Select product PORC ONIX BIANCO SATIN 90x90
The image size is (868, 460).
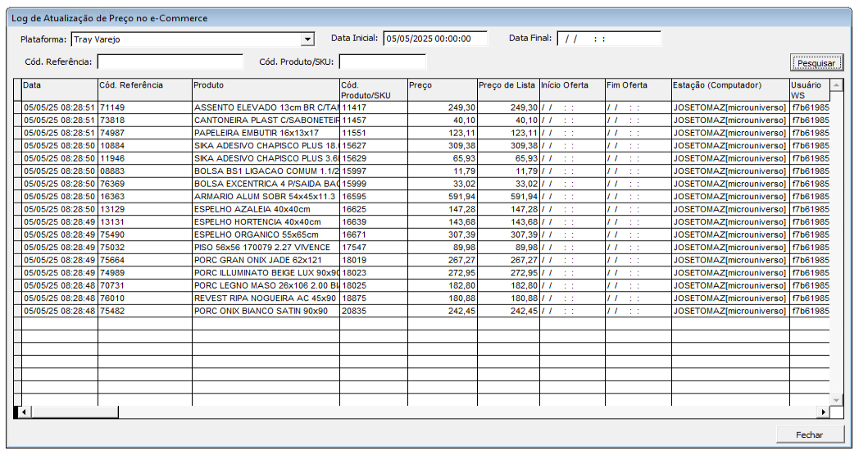pos(266,311)
